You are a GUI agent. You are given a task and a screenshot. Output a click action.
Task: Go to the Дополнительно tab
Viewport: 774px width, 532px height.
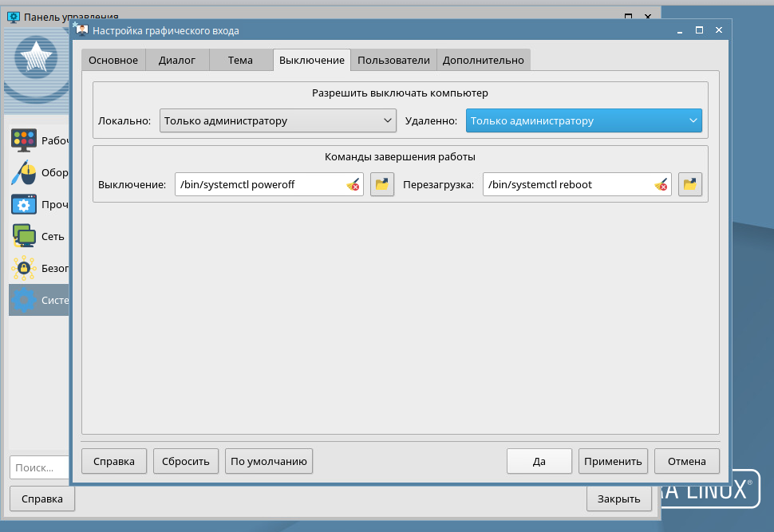click(483, 60)
